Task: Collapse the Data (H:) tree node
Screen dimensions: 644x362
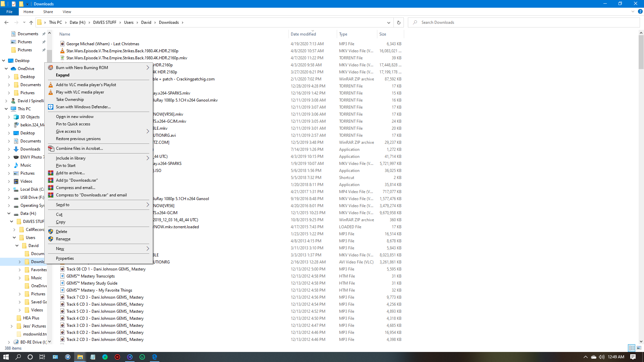Action: tap(9, 214)
